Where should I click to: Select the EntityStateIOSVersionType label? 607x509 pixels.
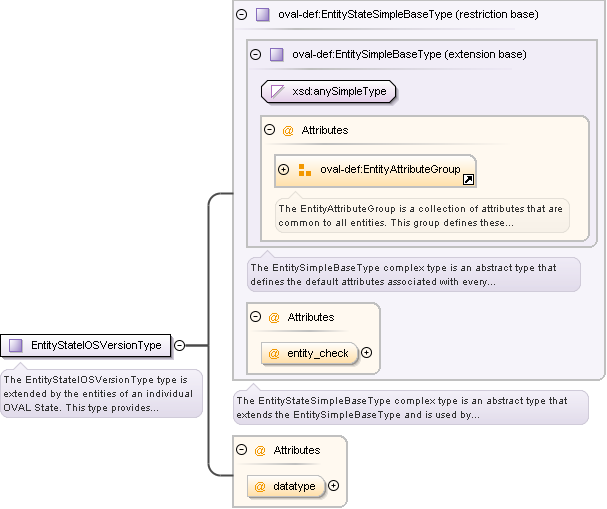[96, 345]
